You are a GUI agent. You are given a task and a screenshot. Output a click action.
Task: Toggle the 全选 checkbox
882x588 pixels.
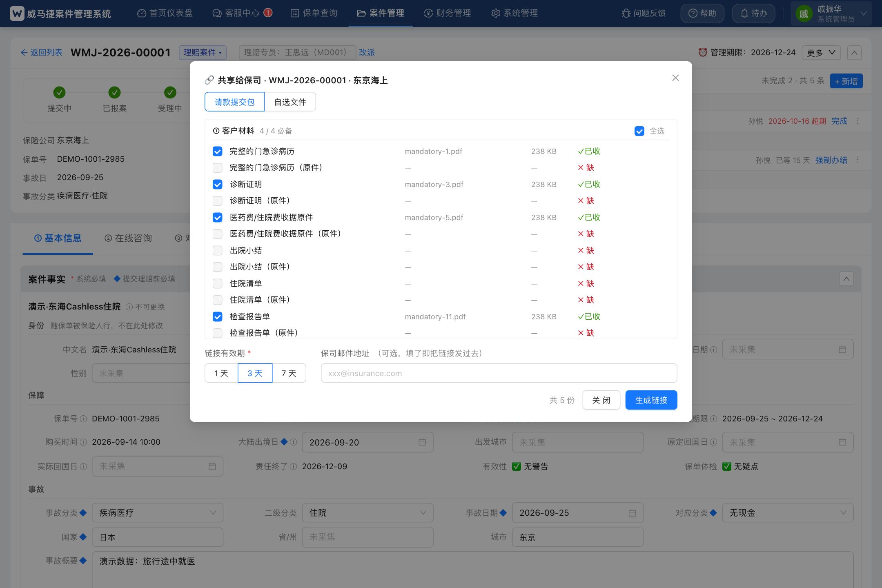coord(639,131)
